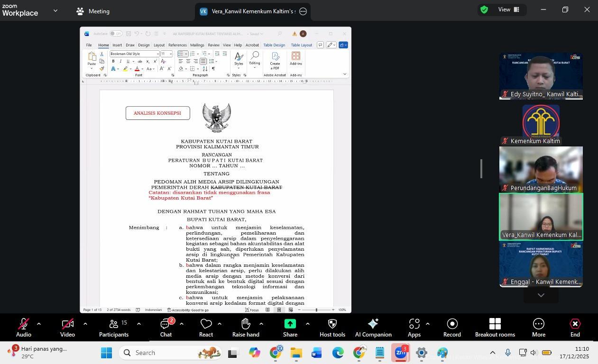The height and width of the screenshot is (364, 598).
Task: Turn on the Video camera
Action: point(67,327)
